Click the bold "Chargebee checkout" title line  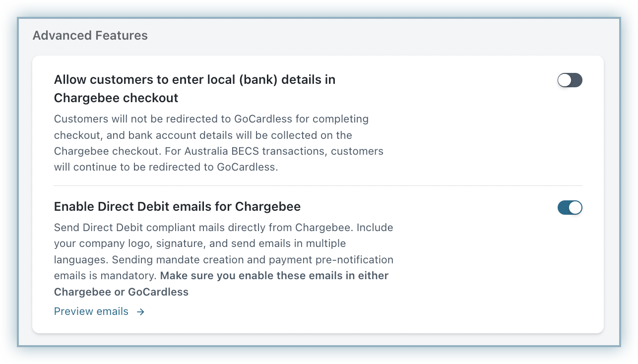(x=116, y=98)
